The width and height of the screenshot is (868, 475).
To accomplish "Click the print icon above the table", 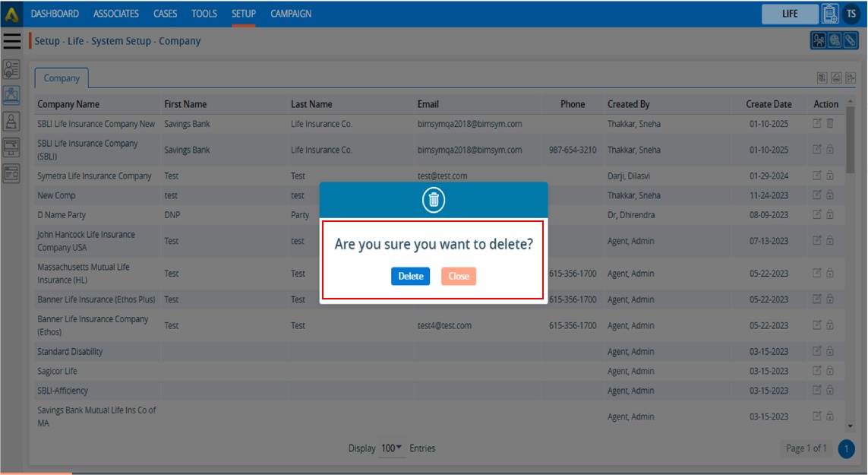I will pos(836,78).
